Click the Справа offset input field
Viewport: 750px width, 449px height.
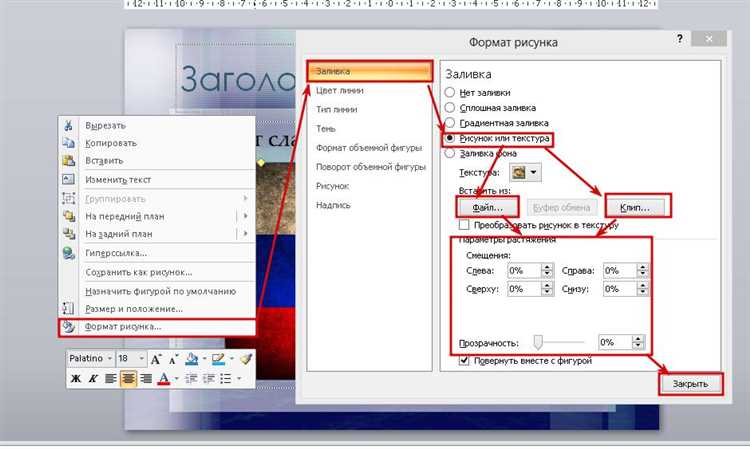tap(620, 271)
